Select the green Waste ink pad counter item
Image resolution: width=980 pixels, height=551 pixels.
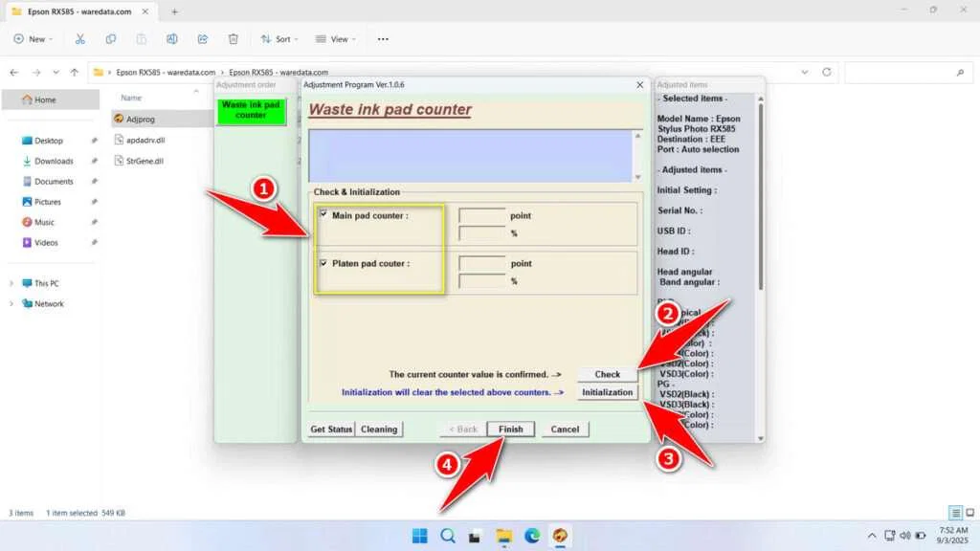(252, 110)
